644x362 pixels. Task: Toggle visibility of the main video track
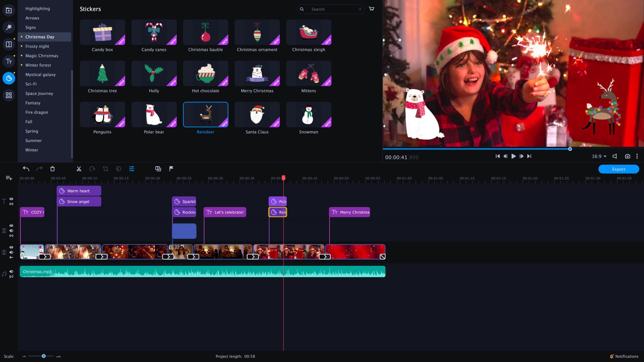pos(11,247)
